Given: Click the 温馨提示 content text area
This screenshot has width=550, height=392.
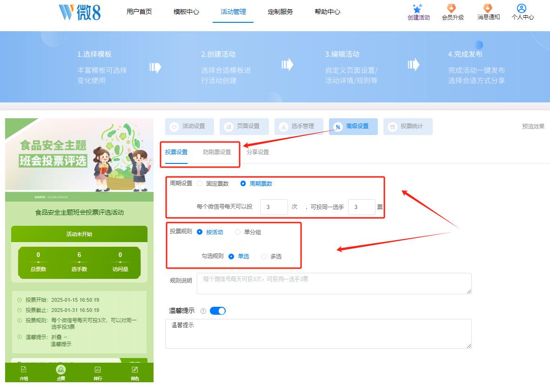Looking at the screenshot, I should (x=318, y=334).
